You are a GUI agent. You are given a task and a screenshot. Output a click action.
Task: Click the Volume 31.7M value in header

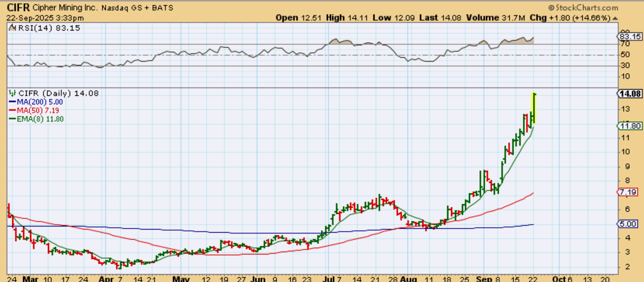click(496, 18)
